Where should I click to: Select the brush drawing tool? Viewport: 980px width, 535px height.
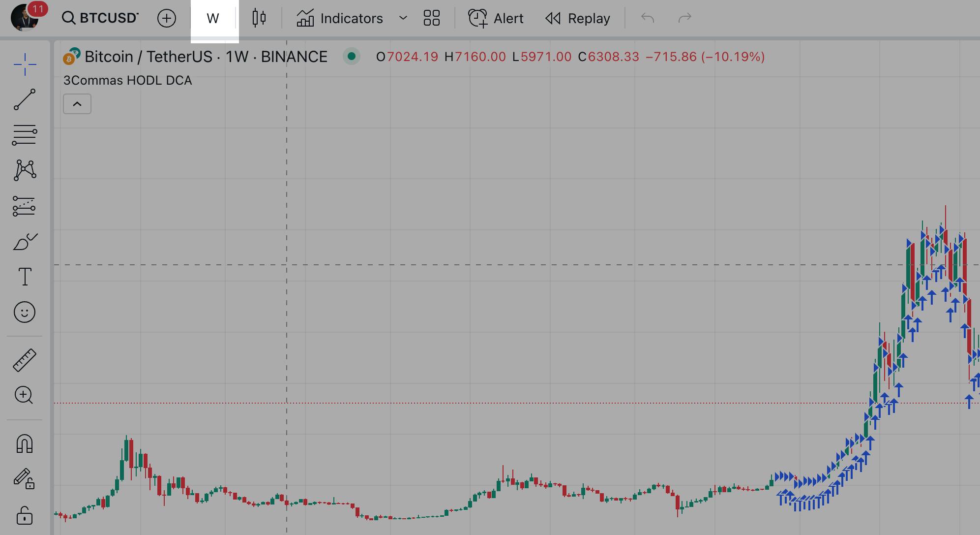[x=25, y=242]
